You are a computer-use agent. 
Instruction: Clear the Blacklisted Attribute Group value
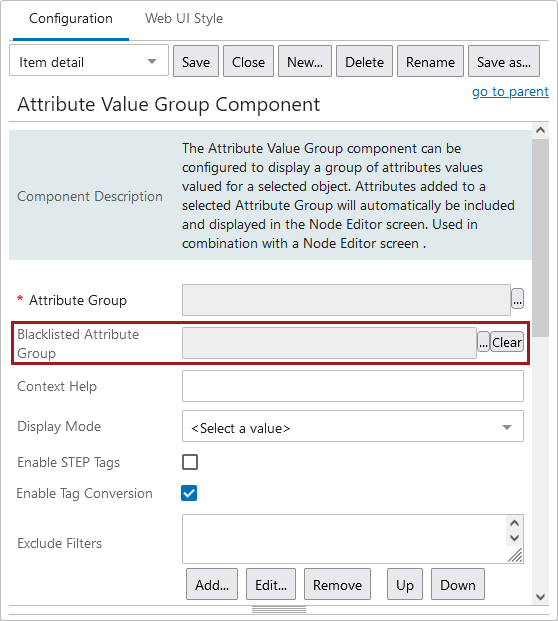507,342
